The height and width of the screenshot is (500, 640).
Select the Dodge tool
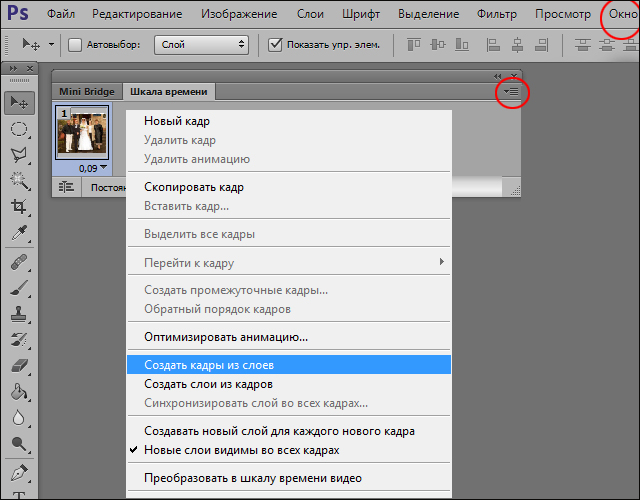point(18,443)
